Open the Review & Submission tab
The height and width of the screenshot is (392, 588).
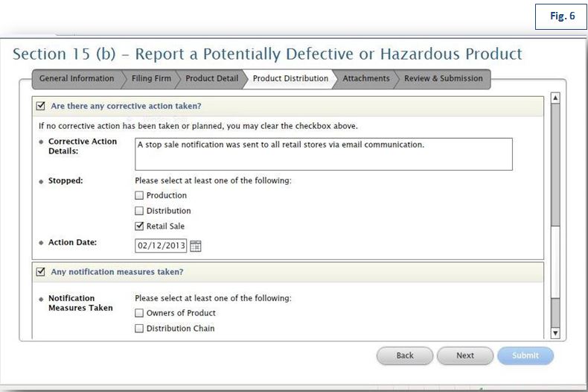(x=443, y=78)
